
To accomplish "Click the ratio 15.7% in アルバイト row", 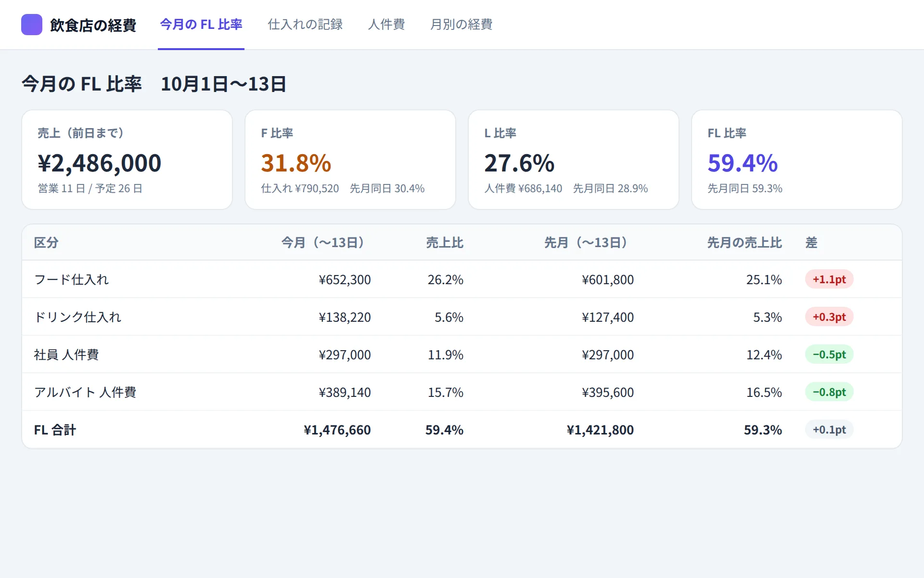I will coord(446,392).
